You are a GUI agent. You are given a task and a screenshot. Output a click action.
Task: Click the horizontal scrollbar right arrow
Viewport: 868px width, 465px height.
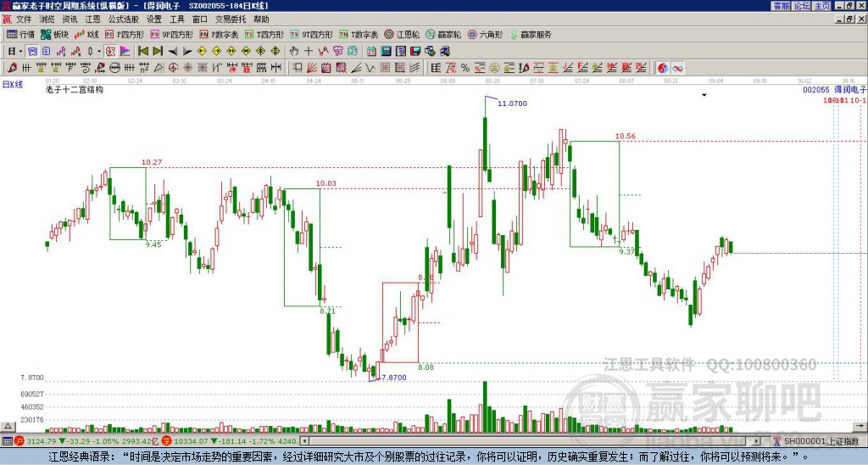coord(757,441)
